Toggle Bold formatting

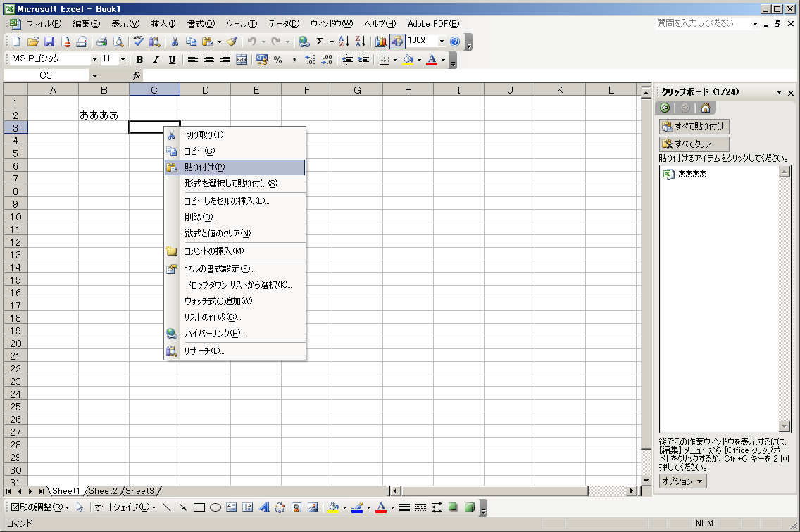[139, 60]
